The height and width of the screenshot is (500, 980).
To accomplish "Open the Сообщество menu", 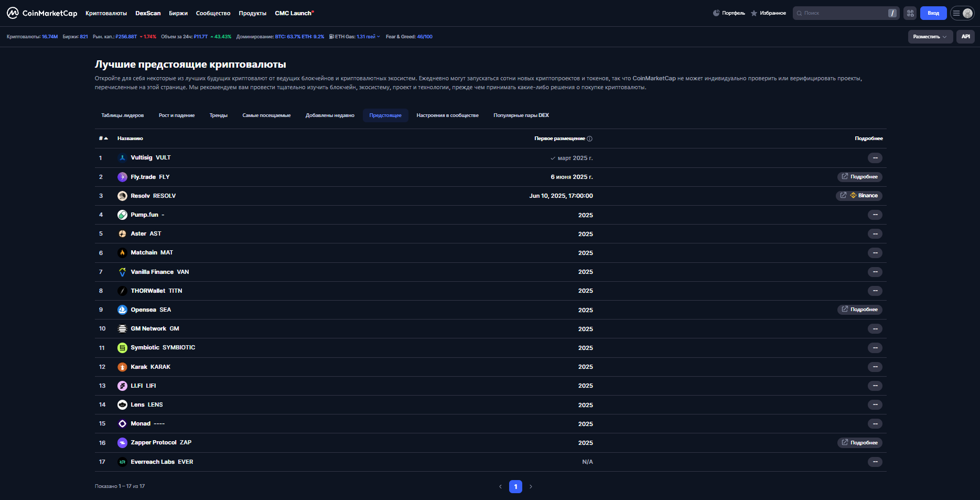I will click(213, 13).
